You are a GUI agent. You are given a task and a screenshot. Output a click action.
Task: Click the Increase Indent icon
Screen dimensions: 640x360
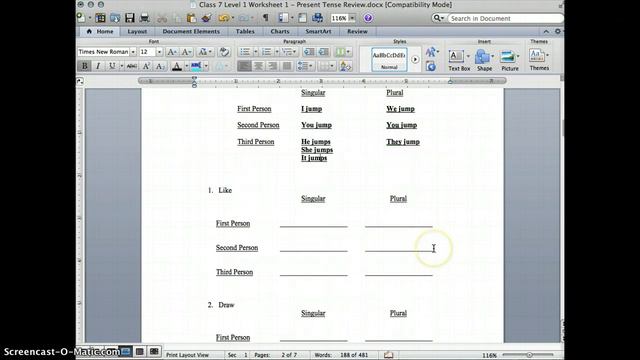tap(324, 52)
